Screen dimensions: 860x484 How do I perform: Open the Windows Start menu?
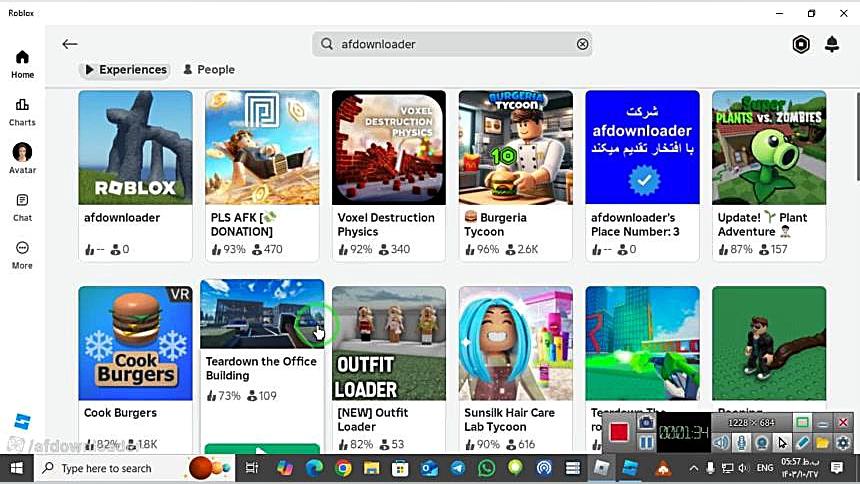click(x=17, y=468)
